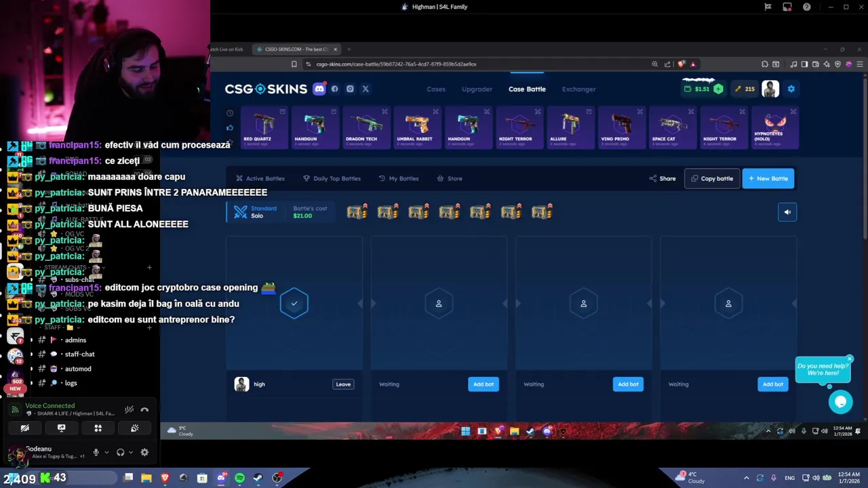Add bot to the second battle slot
The width and height of the screenshot is (868, 488).
[x=484, y=384]
